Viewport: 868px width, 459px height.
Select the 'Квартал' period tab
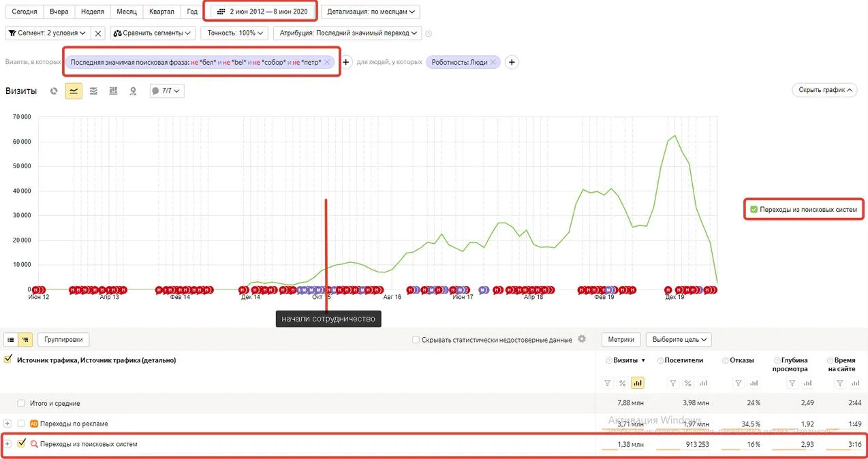tap(162, 12)
